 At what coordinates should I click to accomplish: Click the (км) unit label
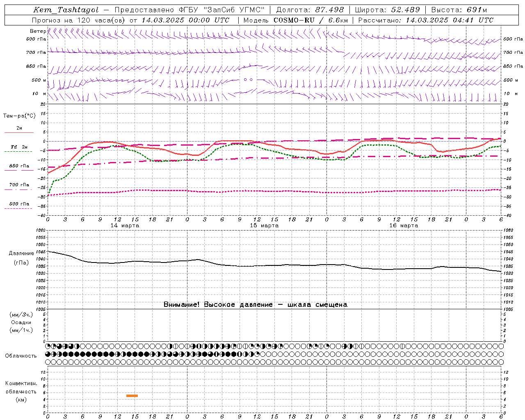coord(21,399)
